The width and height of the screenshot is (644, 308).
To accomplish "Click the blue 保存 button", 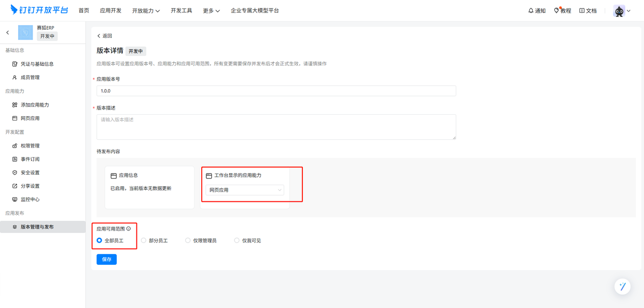I will (107, 259).
